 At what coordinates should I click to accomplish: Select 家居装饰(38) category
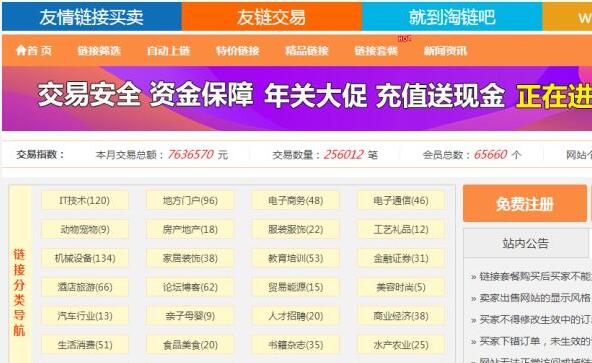190,258
